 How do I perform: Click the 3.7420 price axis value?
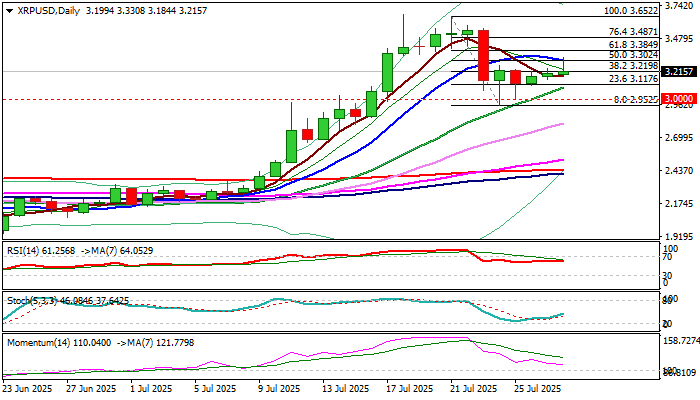point(679,5)
